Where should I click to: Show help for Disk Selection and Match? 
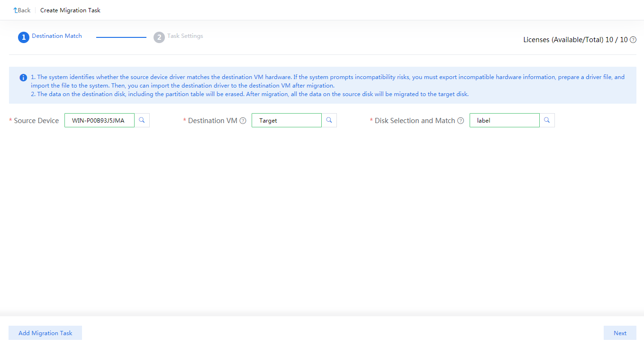461,121
